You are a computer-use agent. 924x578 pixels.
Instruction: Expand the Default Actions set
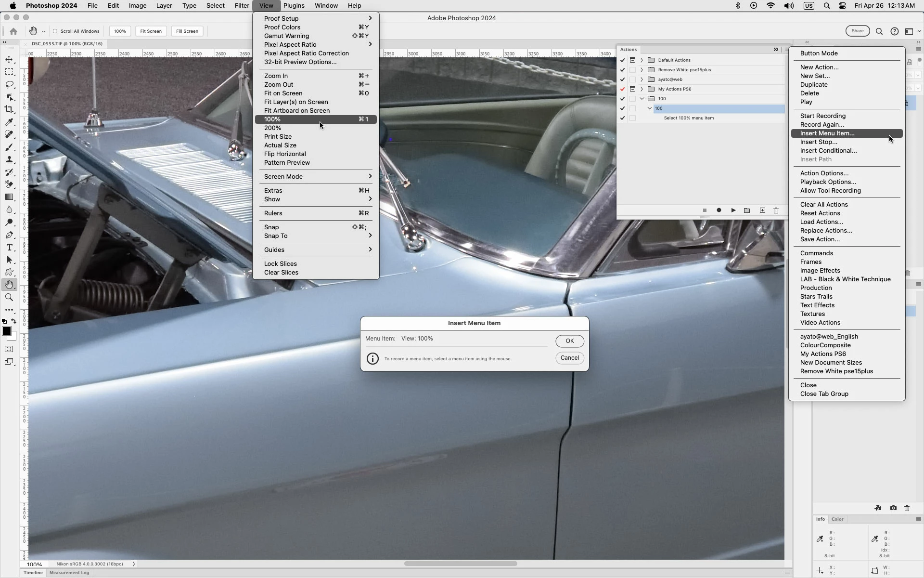click(642, 60)
